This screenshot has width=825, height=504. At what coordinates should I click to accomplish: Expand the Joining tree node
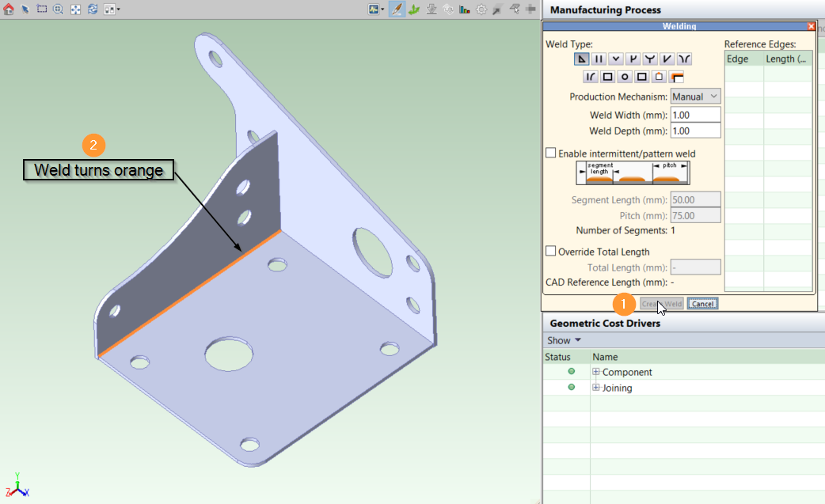tap(596, 388)
